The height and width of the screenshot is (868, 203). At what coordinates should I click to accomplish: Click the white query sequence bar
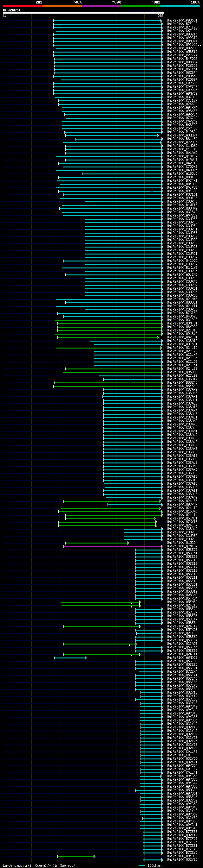coord(84,13)
